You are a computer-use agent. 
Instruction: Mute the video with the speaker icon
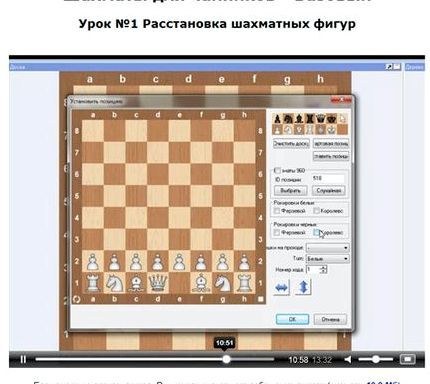tap(348, 359)
